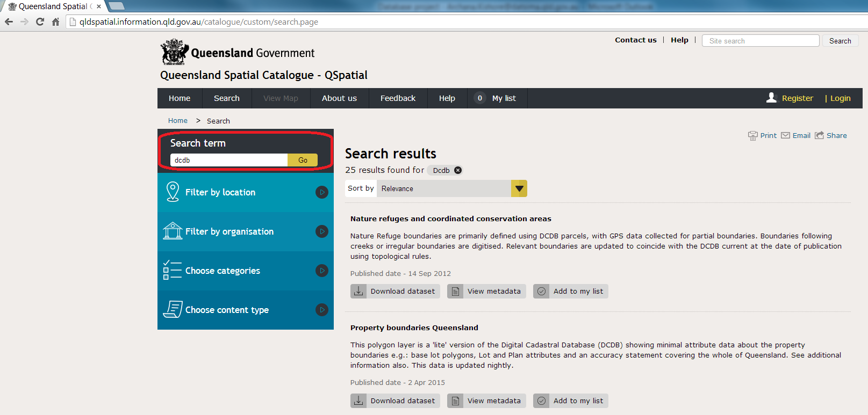This screenshot has width=868, height=415.
Task: Expand the Filter by location panel
Action: (321, 192)
